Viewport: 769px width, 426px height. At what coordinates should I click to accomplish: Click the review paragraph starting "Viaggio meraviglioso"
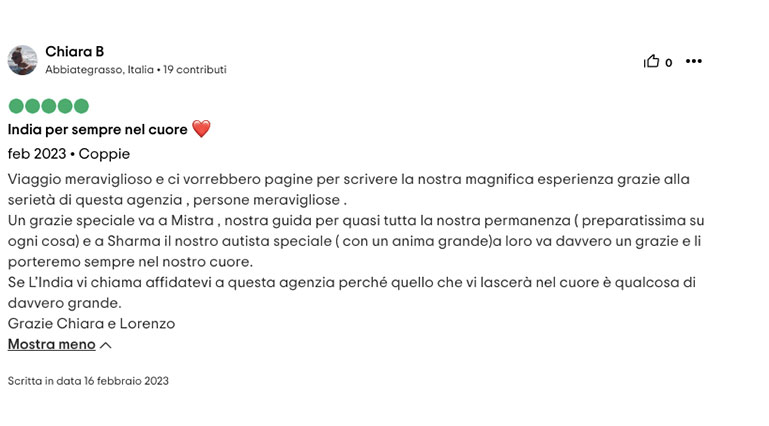click(350, 179)
